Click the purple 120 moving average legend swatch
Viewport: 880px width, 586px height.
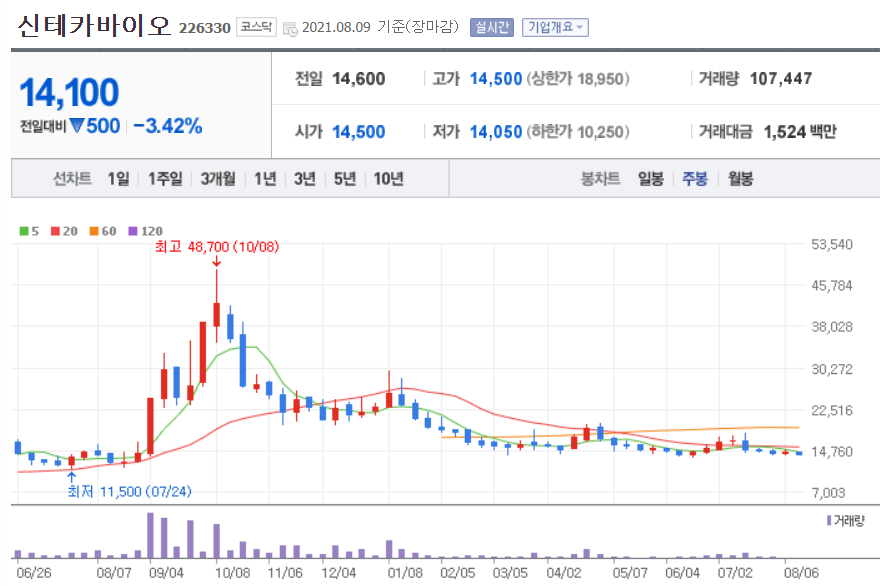click(x=133, y=231)
